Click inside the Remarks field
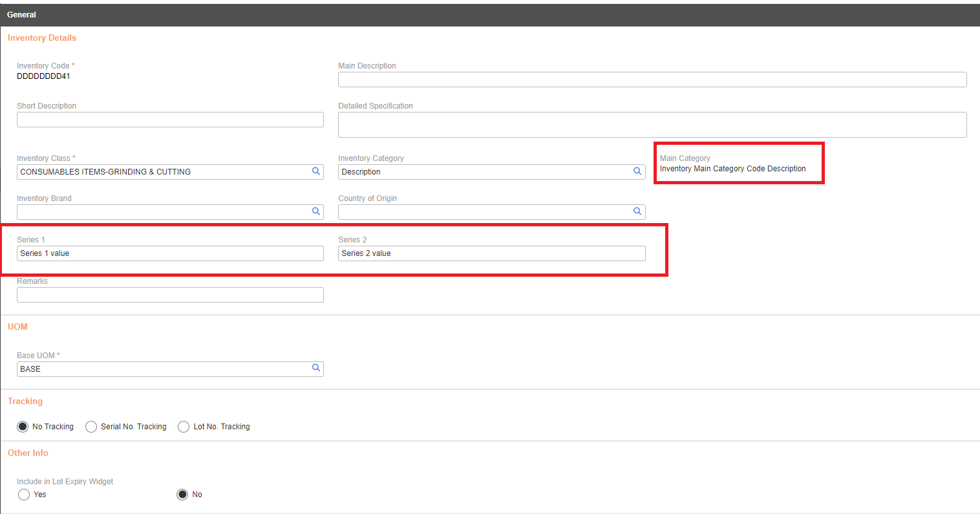This screenshot has width=980, height=514. click(x=170, y=295)
